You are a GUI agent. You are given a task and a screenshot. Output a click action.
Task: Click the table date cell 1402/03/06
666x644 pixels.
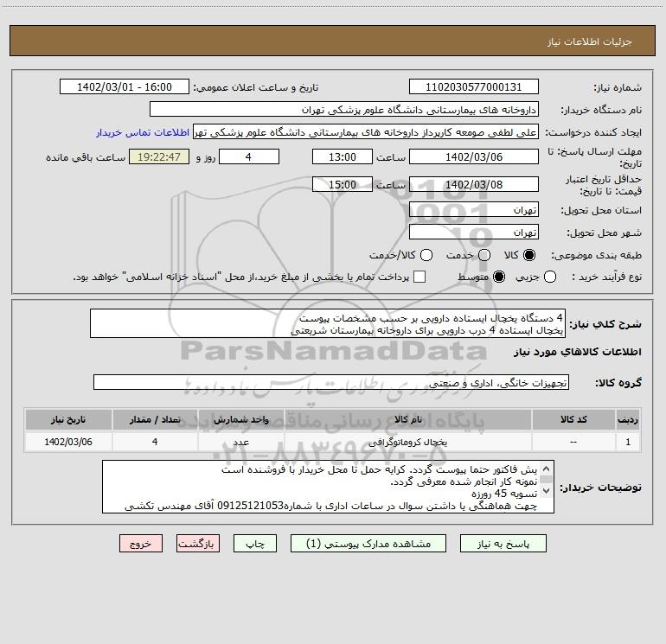[x=68, y=442]
